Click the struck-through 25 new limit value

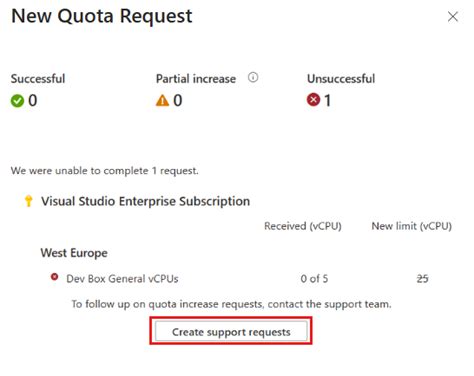point(422,279)
